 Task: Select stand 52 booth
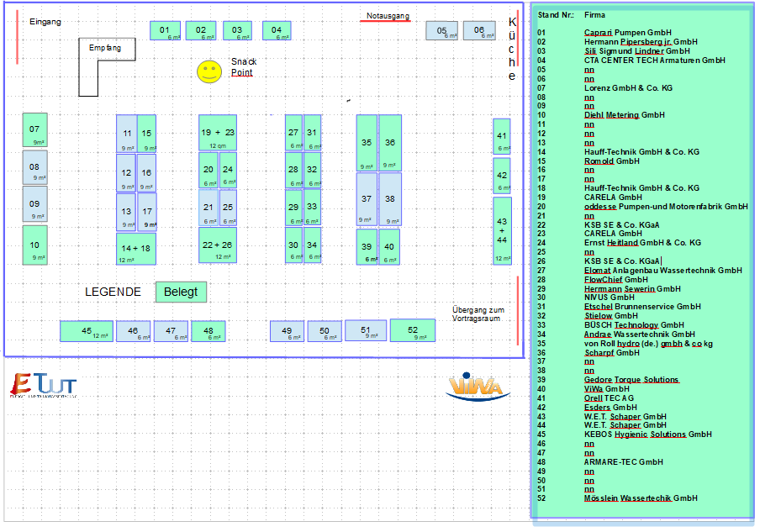pyautogui.click(x=413, y=330)
